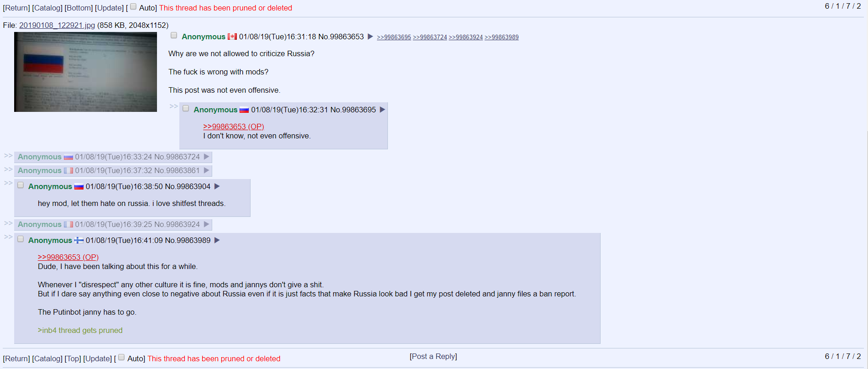Open file link 20190108_122921.jpg
The image size is (868, 369).
pyautogui.click(x=57, y=25)
